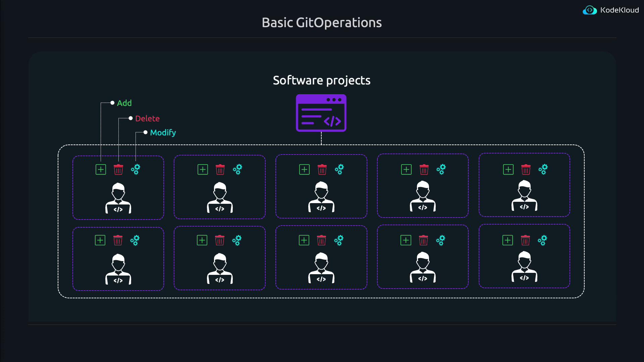Click red trash icon in first top-row box

[x=118, y=170]
